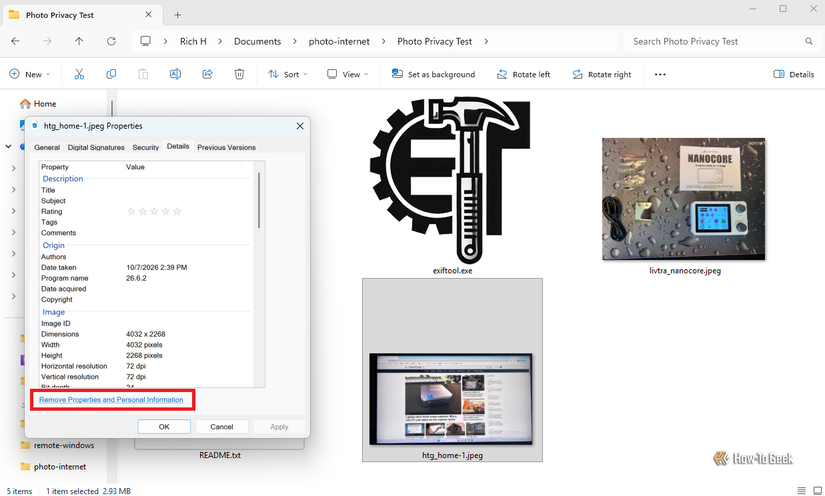
Task: Go up one folder level arrow
Action: 79,41
